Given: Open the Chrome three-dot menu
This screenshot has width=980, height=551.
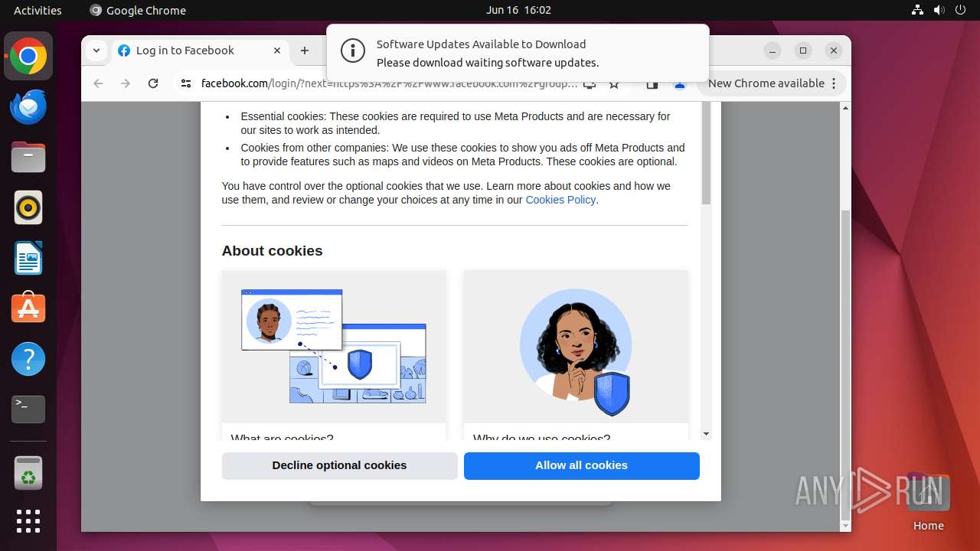Looking at the screenshot, I should click(834, 83).
